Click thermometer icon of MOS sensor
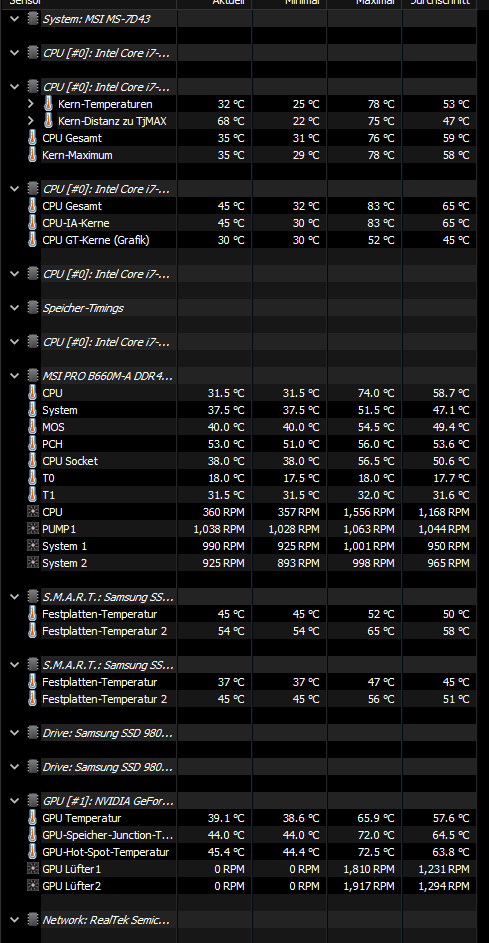Screen dimensions: 489x943 [x=32, y=427]
